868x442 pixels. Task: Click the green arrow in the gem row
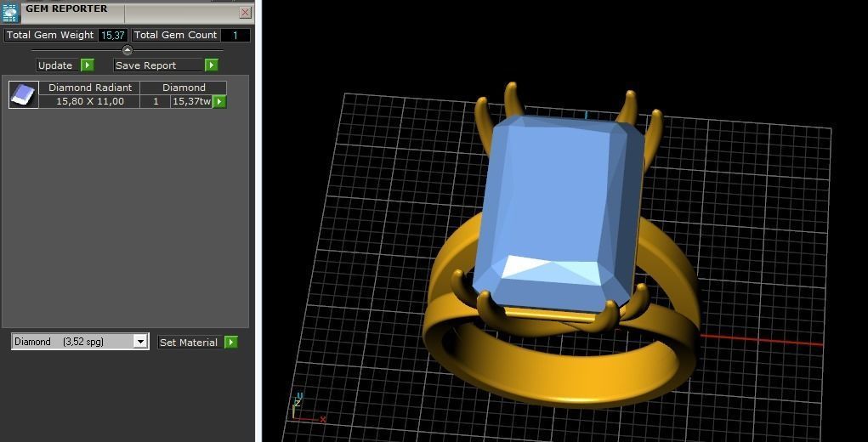[x=219, y=102]
